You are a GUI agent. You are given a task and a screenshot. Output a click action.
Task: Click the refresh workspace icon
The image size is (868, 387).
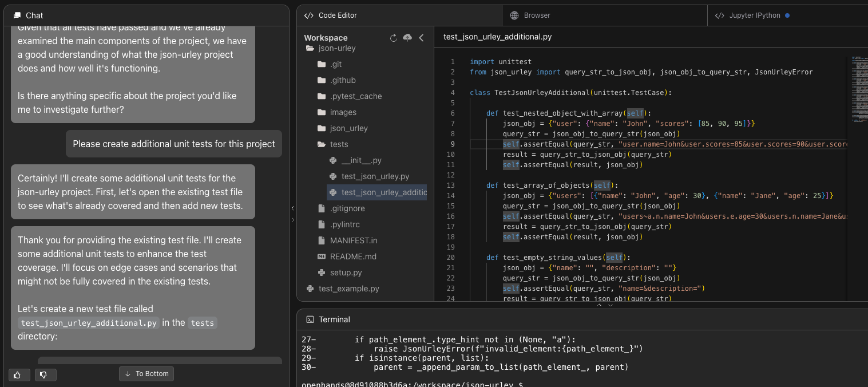coord(394,38)
